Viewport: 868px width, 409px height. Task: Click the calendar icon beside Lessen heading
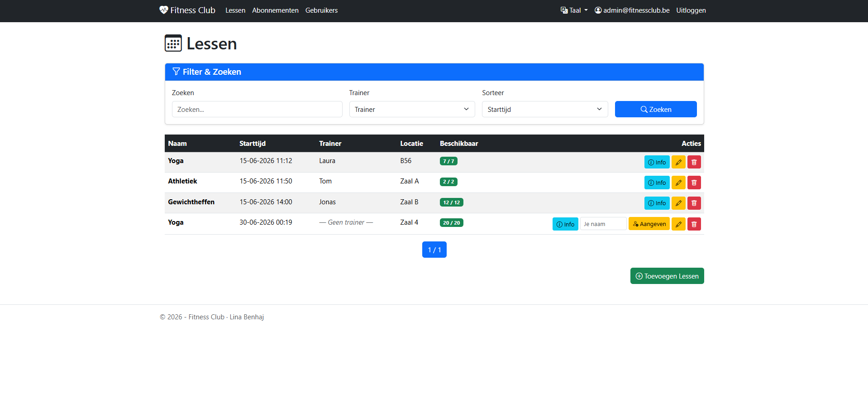point(173,43)
